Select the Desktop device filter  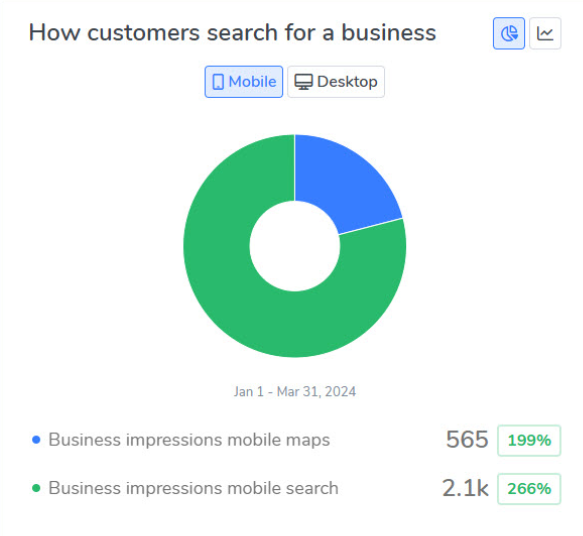pyautogui.click(x=336, y=82)
